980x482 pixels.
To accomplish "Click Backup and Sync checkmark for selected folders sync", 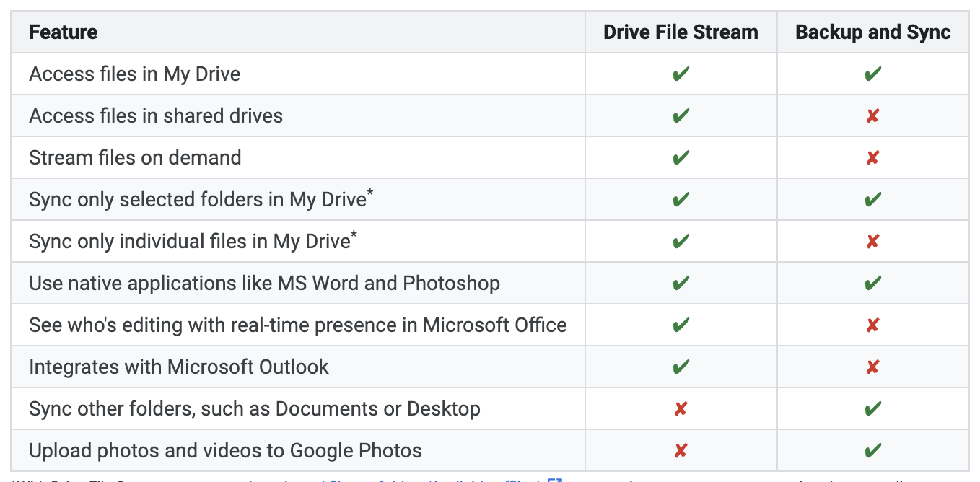I will (872, 200).
